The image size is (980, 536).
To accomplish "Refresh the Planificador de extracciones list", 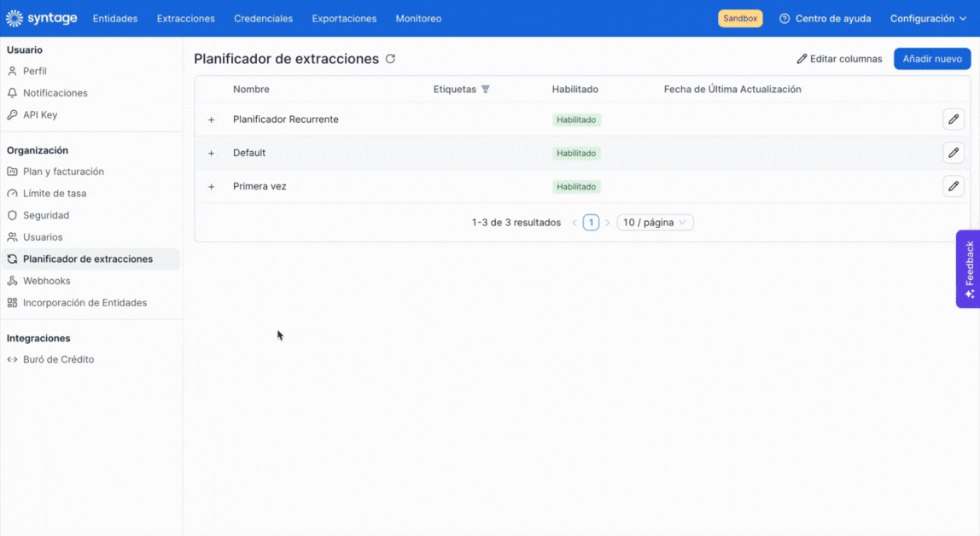I will click(391, 59).
